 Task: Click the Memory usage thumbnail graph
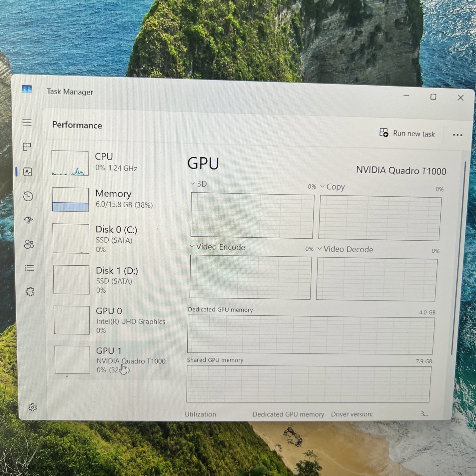tap(71, 200)
